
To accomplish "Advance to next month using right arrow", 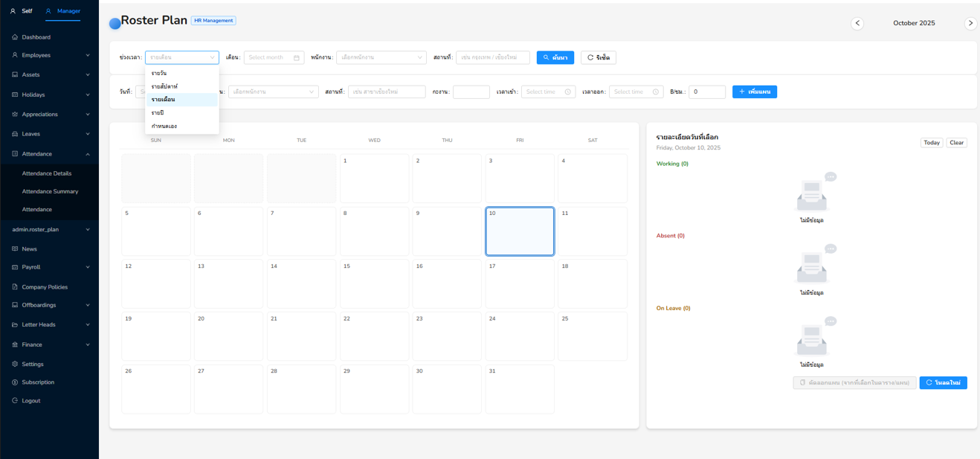I will (970, 23).
